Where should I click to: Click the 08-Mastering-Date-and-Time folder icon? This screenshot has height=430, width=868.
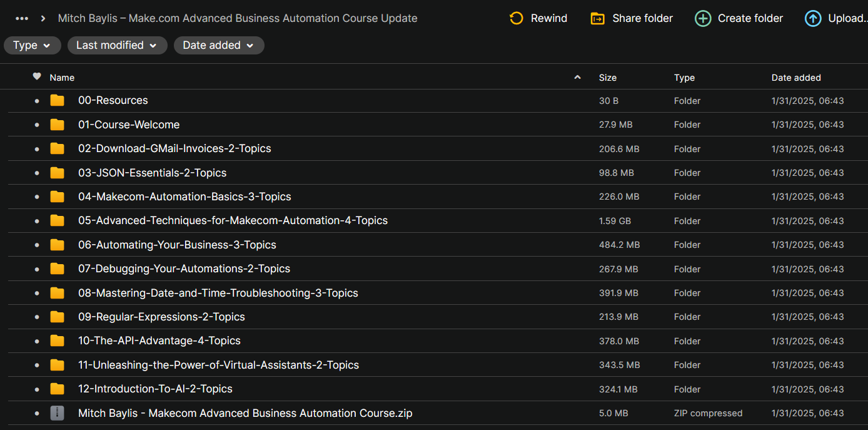[58, 293]
